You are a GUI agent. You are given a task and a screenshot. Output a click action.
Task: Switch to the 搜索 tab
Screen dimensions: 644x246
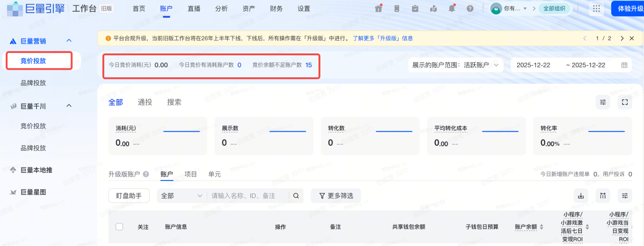coord(174,102)
